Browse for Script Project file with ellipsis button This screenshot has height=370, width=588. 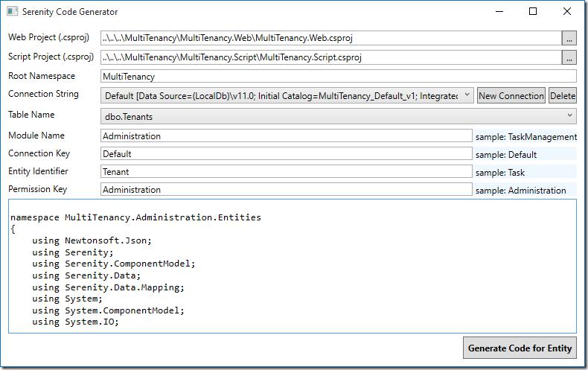[x=569, y=57]
